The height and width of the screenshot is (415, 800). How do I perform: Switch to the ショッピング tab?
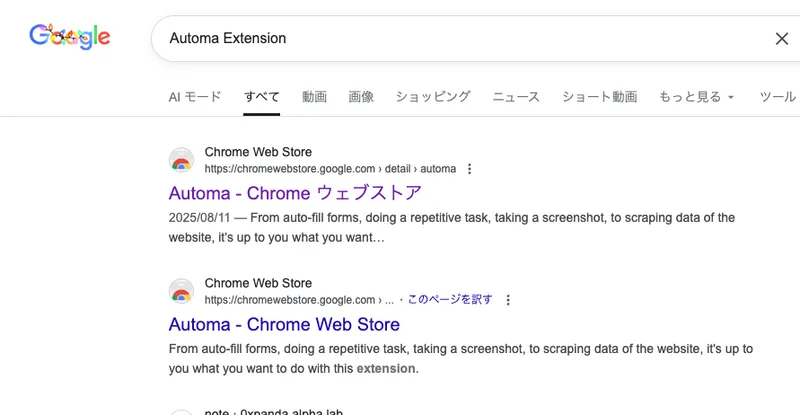(432, 97)
